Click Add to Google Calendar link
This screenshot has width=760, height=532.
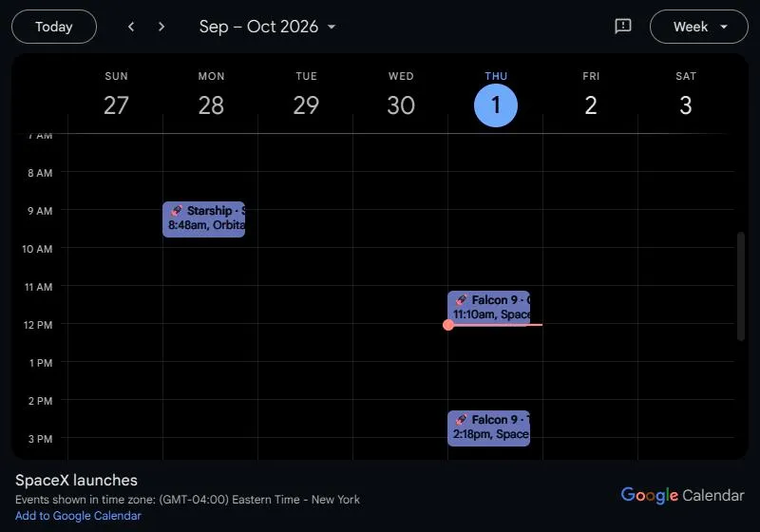[x=78, y=516]
